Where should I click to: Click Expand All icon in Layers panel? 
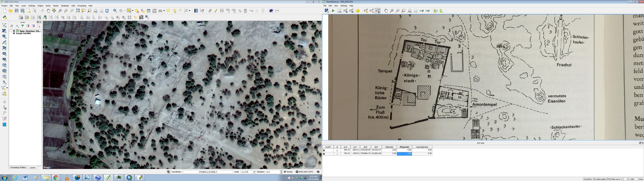tap(28, 26)
